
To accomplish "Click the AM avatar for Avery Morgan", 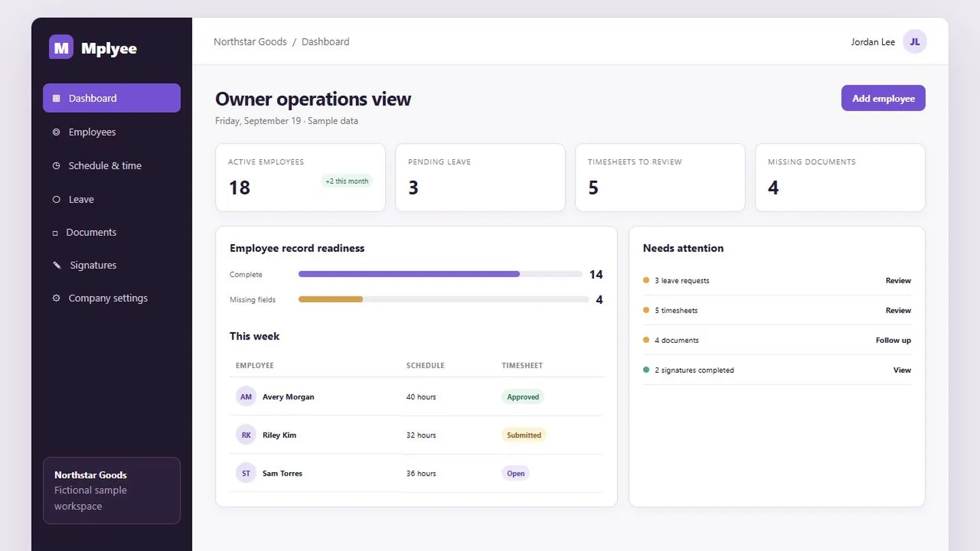I will click(x=246, y=397).
